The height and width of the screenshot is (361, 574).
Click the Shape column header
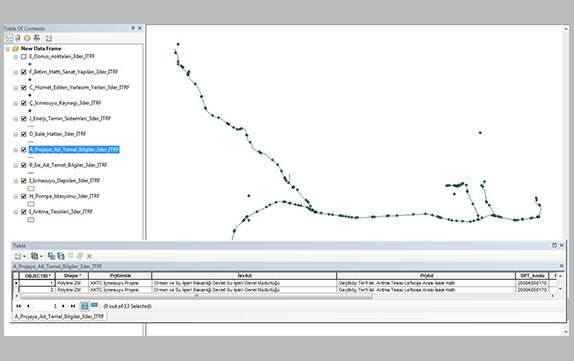click(72, 276)
